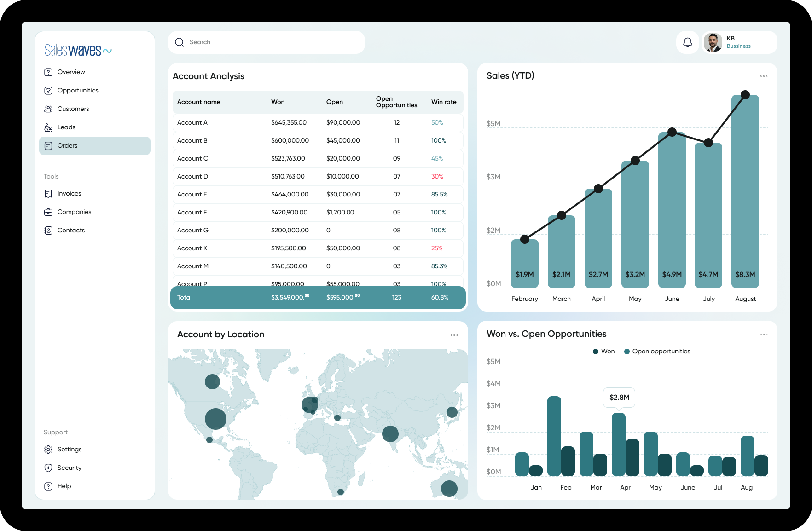Open the Security page link
The image size is (812, 531).
(x=95, y=468)
